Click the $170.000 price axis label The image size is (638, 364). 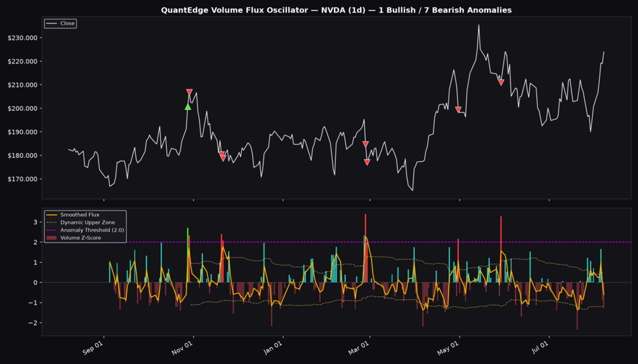pos(22,179)
